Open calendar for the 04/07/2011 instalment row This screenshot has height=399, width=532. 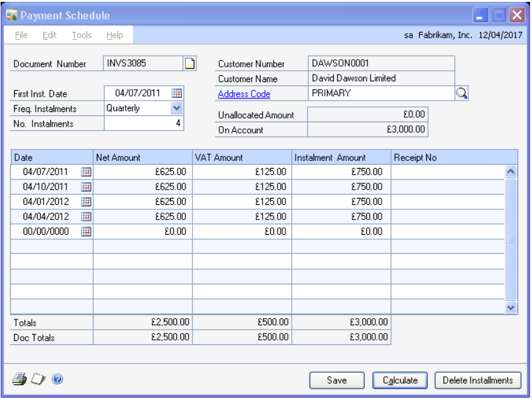tap(85, 171)
